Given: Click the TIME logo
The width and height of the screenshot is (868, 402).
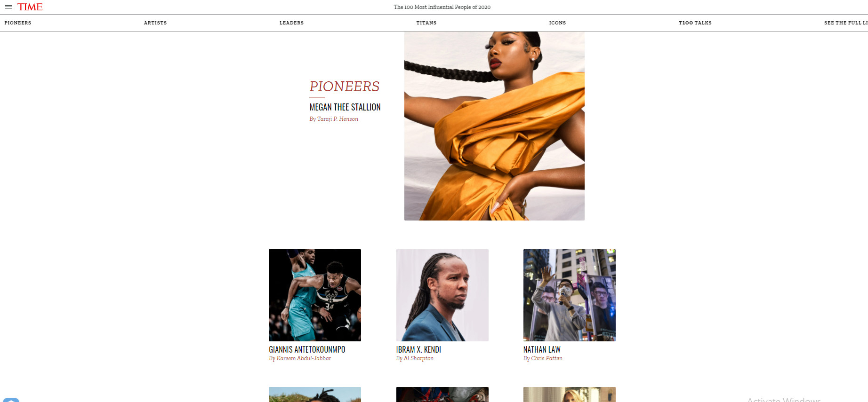Looking at the screenshot, I should coord(30,7).
